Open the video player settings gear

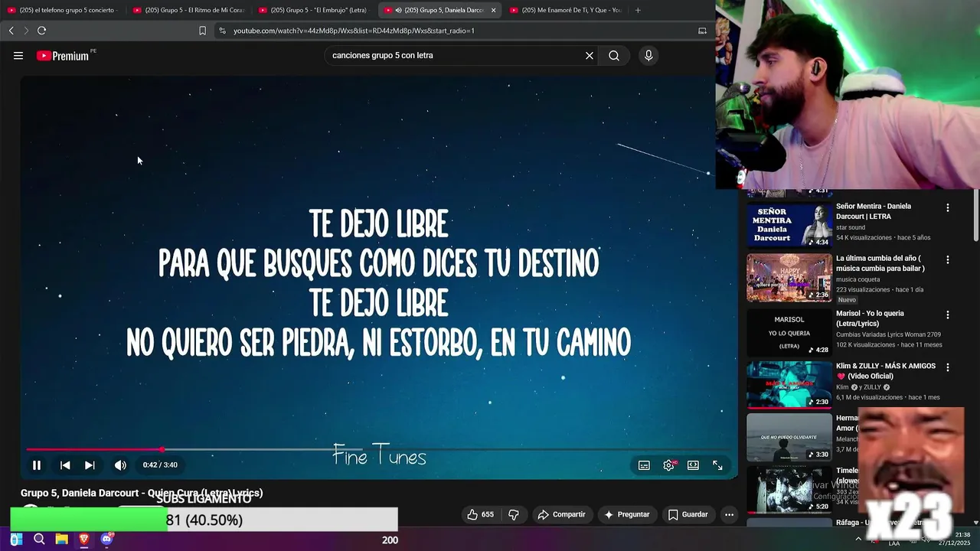coord(668,465)
